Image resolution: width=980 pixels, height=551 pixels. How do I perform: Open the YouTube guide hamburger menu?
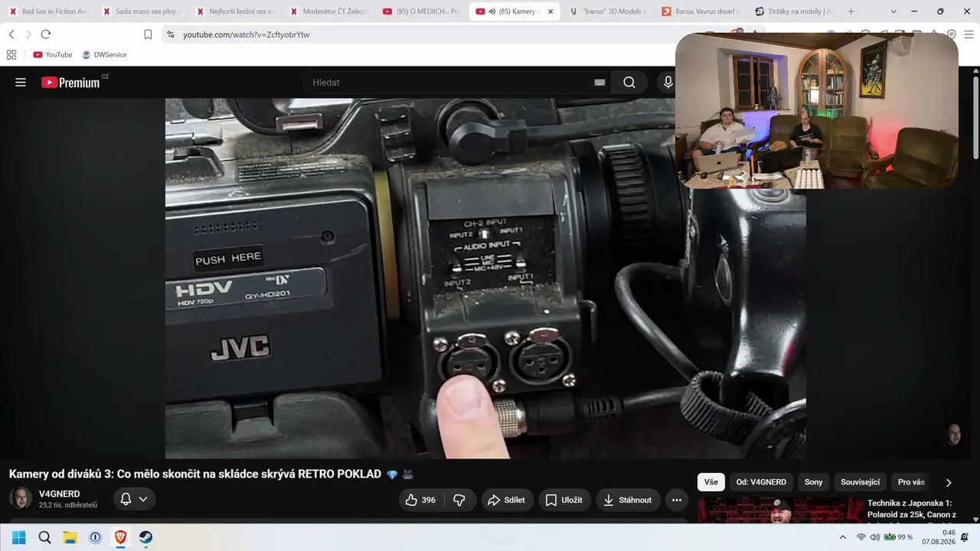point(21,83)
